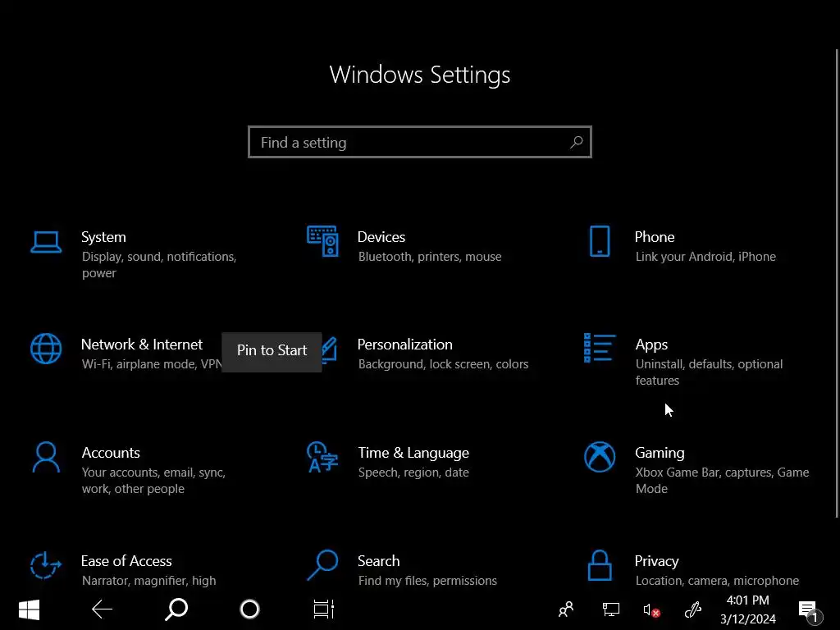Click the muted volume tray icon
Viewport: 840px width, 630px height.
[x=651, y=610]
